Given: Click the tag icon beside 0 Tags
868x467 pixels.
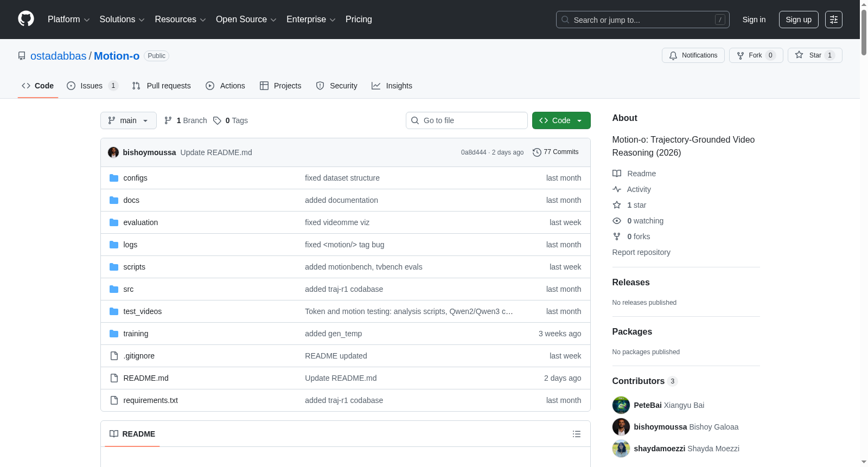Looking at the screenshot, I should 217,120.
